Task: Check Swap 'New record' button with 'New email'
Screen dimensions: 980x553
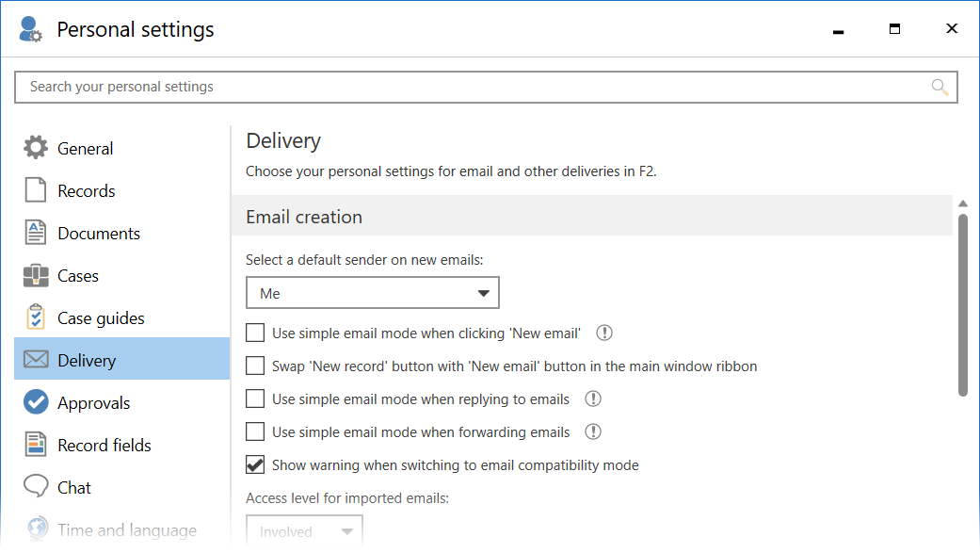Action: click(x=255, y=366)
